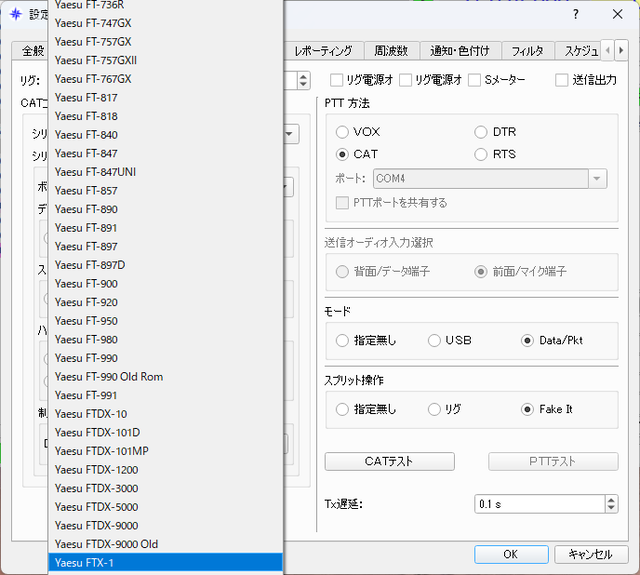
Task: Open the スケジュ tab
Action: pyautogui.click(x=581, y=51)
